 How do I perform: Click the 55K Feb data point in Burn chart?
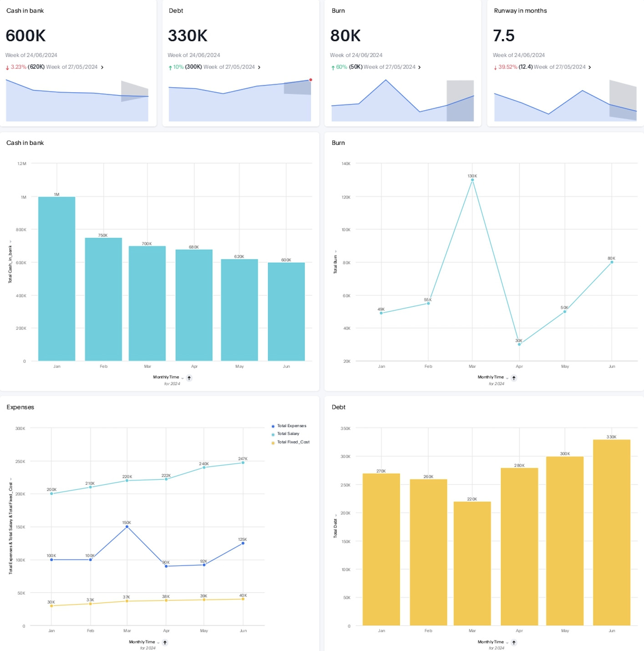[428, 303]
